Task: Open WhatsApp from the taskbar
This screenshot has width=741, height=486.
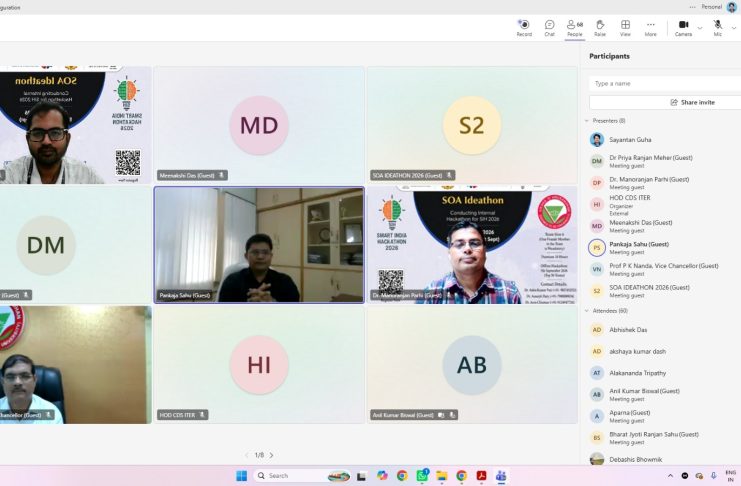Action: point(422,476)
